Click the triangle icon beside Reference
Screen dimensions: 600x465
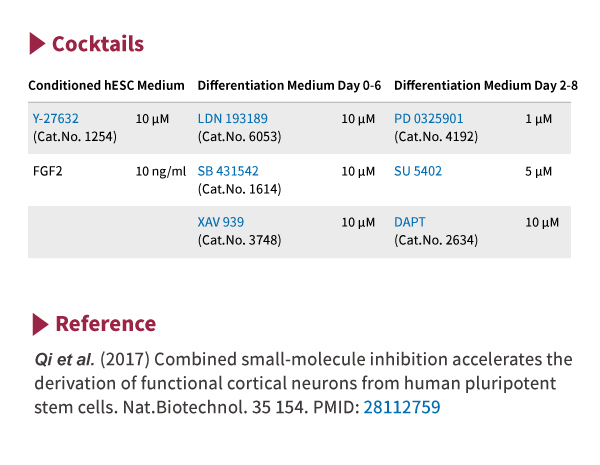coord(41,324)
